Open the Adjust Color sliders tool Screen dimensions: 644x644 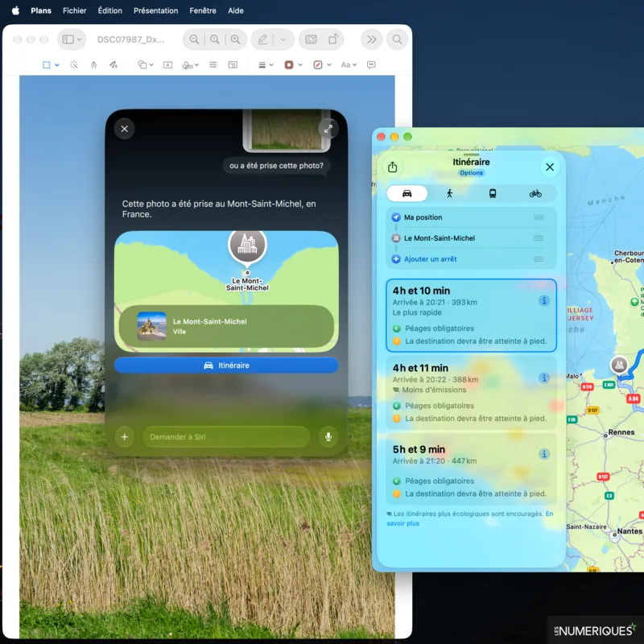click(213, 65)
